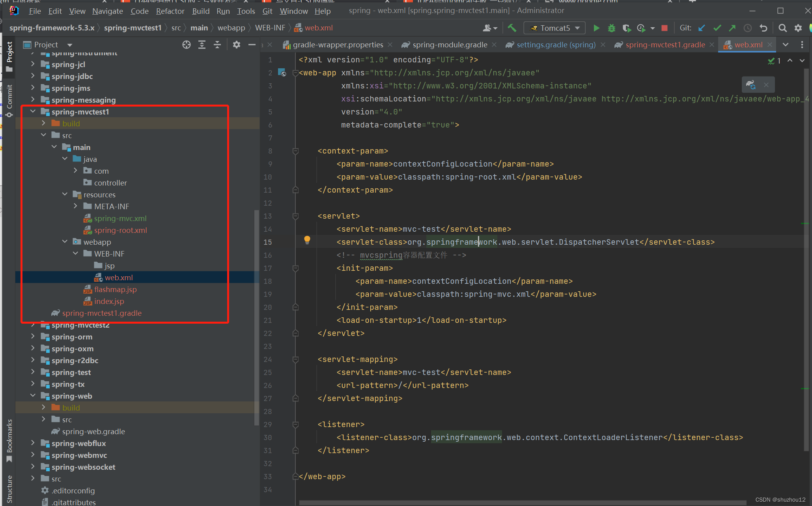Open the Refactor menu
The width and height of the screenshot is (812, 506).
[x=170, y=11]
